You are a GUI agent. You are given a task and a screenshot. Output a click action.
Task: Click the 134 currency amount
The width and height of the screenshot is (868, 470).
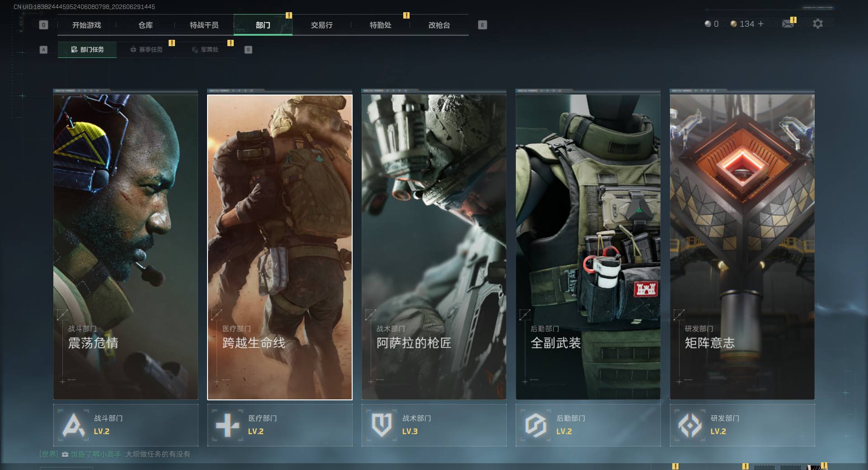747,24
